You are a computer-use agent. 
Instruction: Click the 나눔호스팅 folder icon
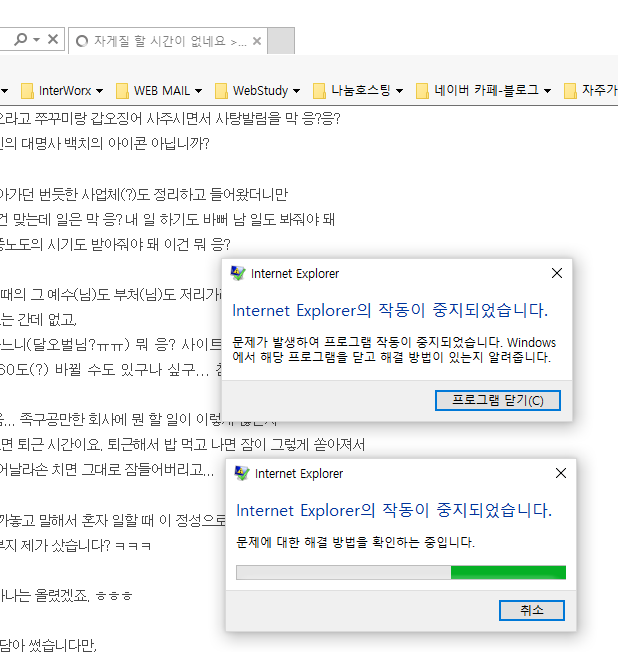coord(320,91)
